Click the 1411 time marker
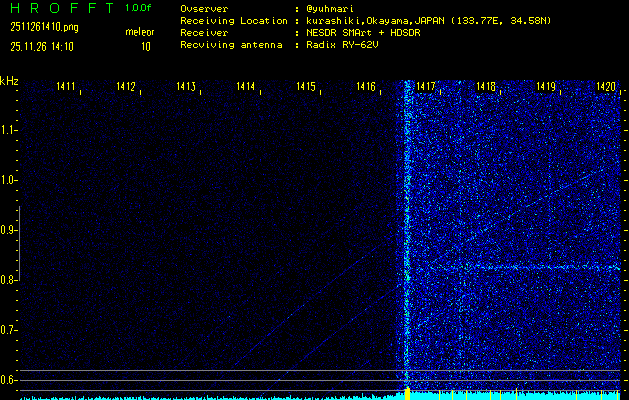The image size is (629, 400). click(x=67, y=88)
